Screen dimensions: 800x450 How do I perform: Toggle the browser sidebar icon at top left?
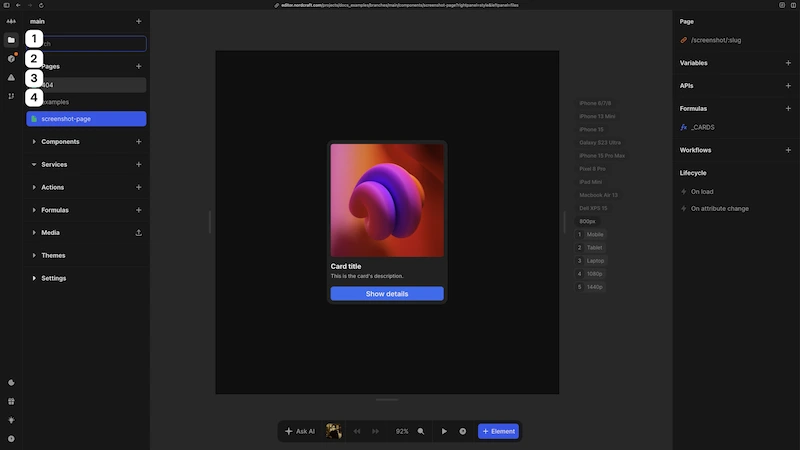7,5
